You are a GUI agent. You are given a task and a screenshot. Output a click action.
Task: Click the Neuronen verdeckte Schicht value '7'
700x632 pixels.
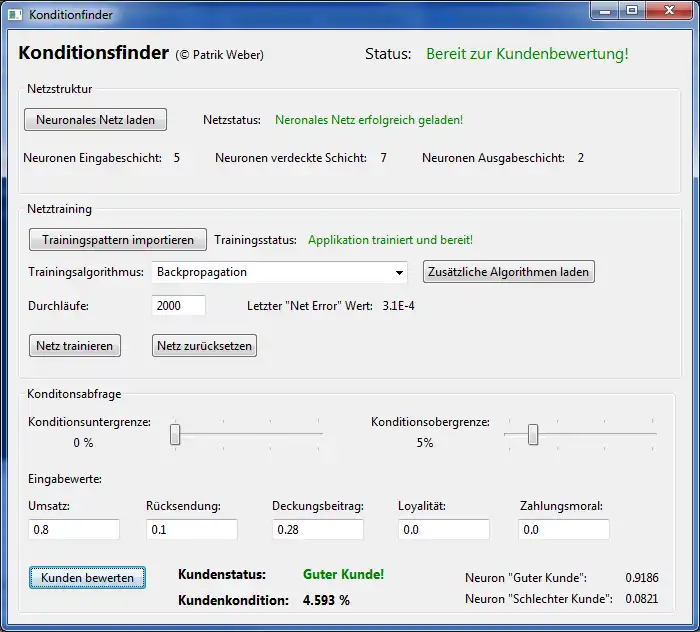[x=383, y=158]
